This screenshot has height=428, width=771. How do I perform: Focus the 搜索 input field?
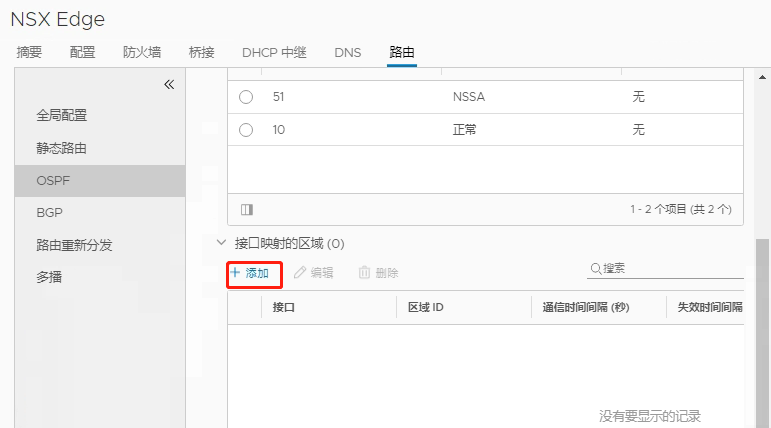(x=665, y=269)
